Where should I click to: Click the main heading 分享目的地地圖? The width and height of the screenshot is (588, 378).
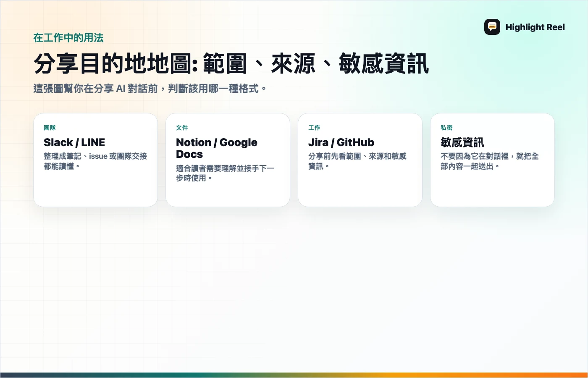(x=231, y=63)
